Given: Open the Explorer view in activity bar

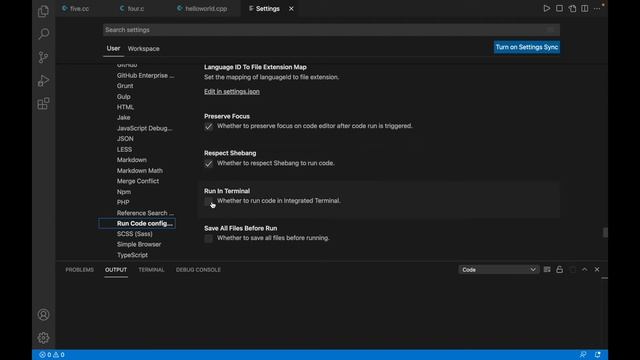Looking at the screenshot, I should [x=43, y=11].
